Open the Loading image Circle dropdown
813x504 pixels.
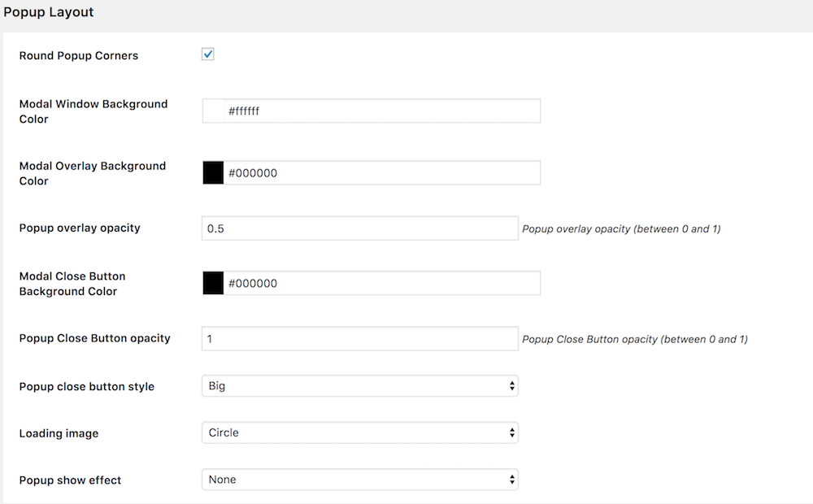point(360,432)
